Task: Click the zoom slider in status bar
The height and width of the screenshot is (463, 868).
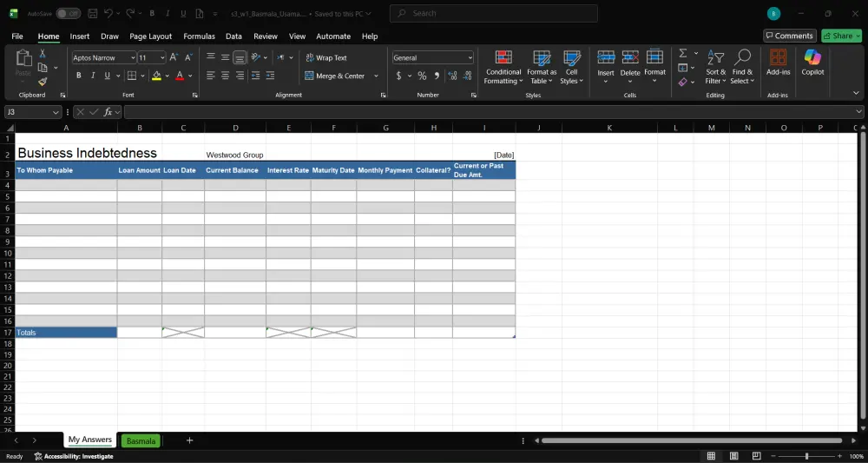Action: click(806, 456)
